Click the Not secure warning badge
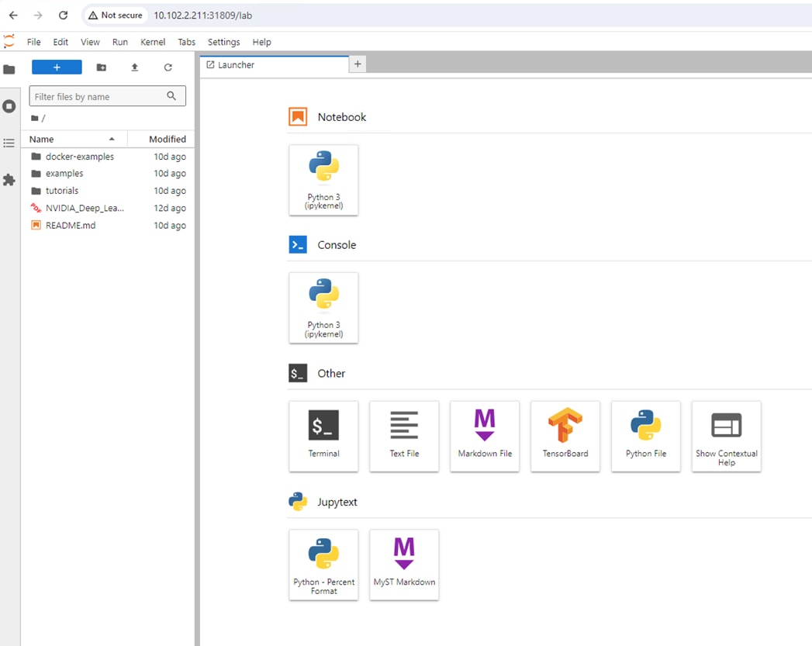 115,16
